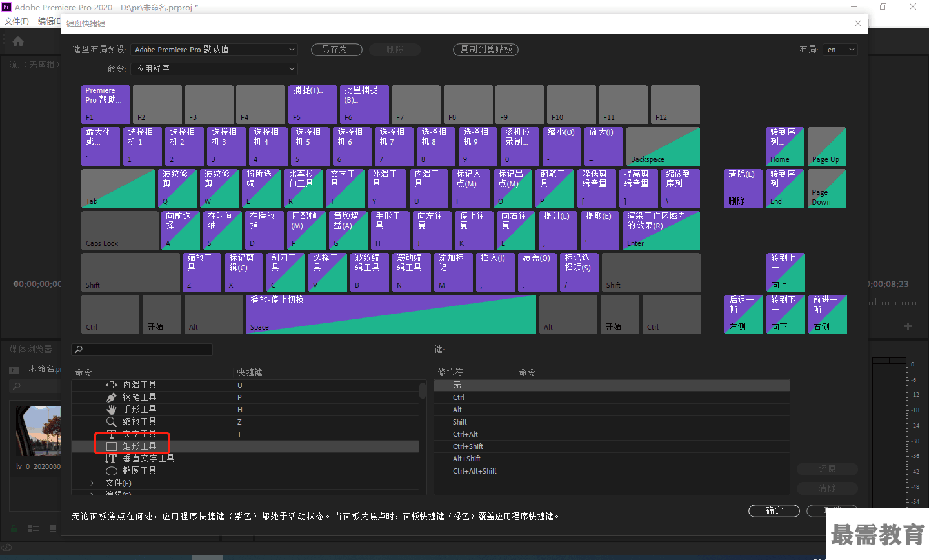Click the 媒体浏览器 panel tab in Premiere window

[x=30, y=349]
